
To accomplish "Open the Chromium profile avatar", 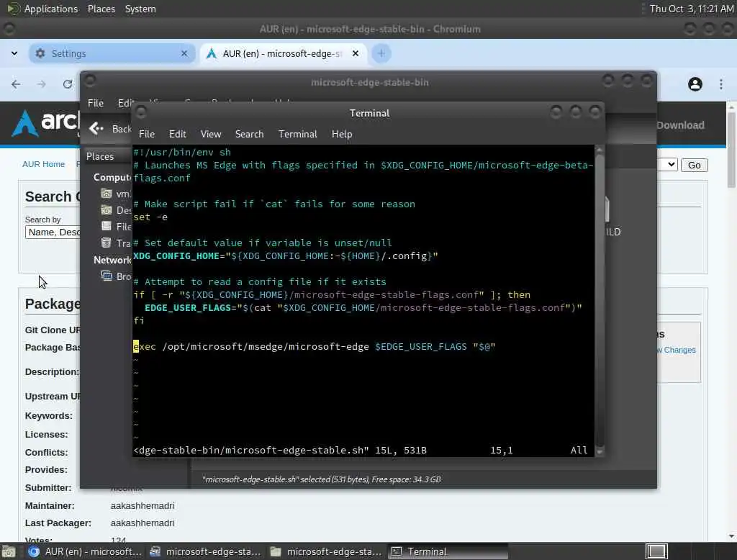I will 695,84.
